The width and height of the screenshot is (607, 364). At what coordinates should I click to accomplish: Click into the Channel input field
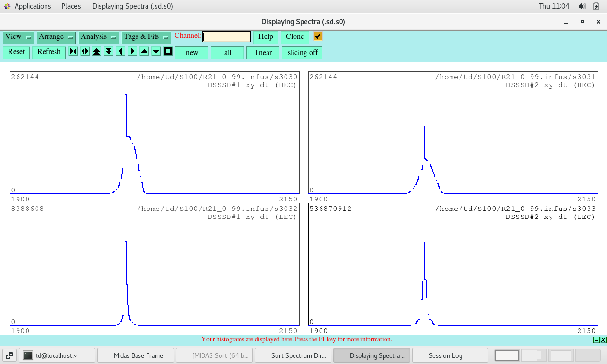click(227, 37)
